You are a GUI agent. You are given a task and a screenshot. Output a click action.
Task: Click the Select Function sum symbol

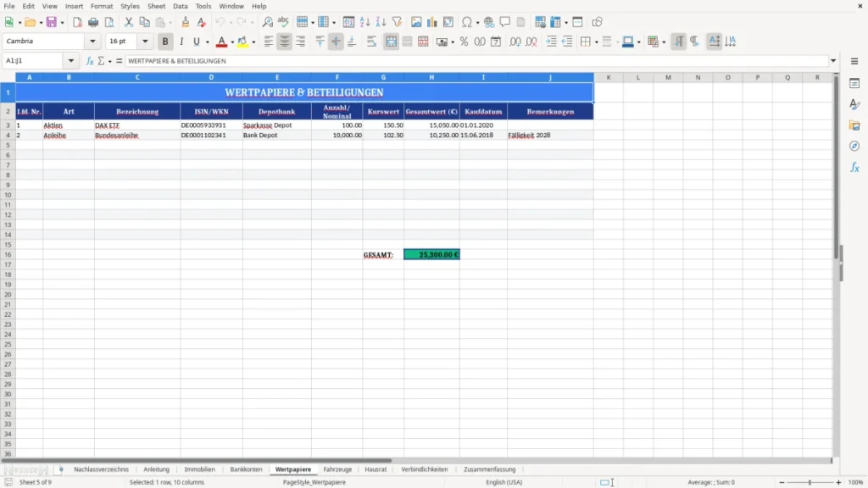[102, 61]
